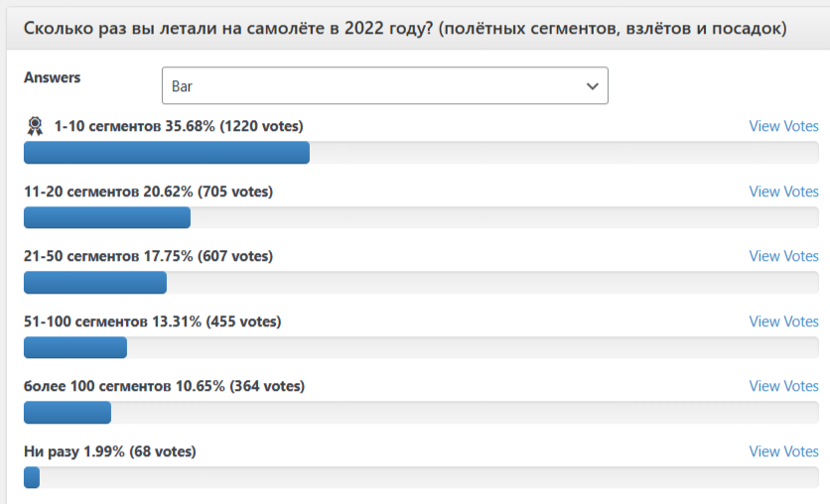Click the poll question title text

405,28
